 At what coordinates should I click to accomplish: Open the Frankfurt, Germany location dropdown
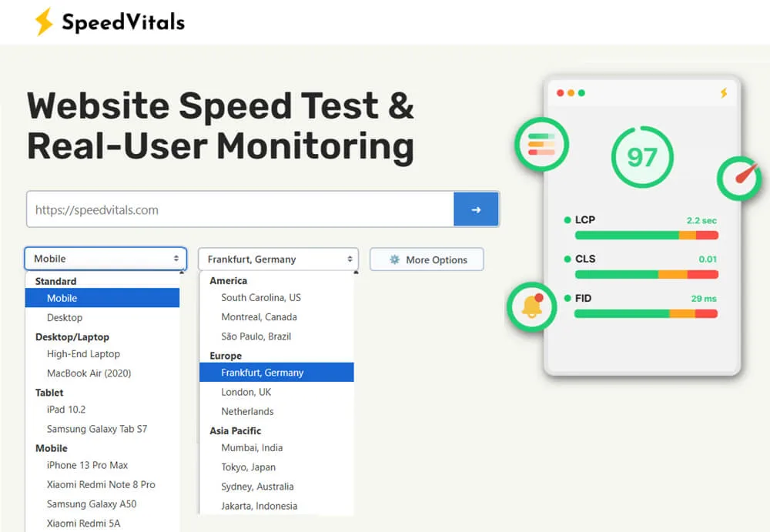[279, 259]
